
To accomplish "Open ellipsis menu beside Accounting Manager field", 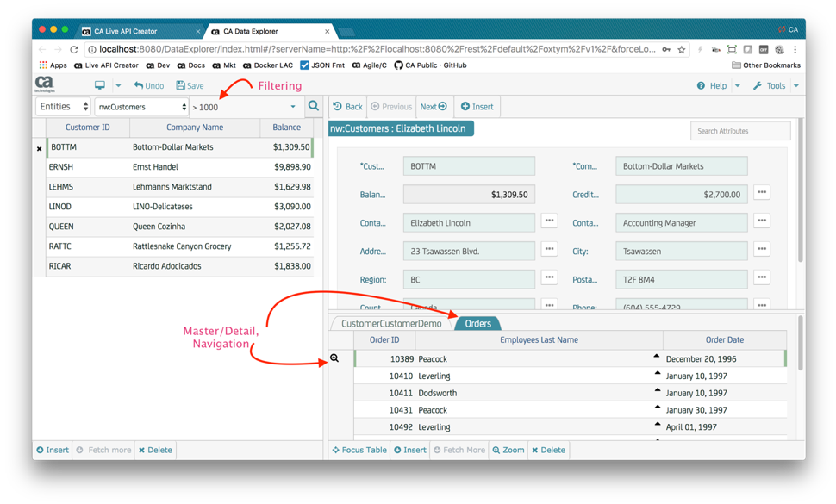I will pyautogui.click(x=762, y=221).
